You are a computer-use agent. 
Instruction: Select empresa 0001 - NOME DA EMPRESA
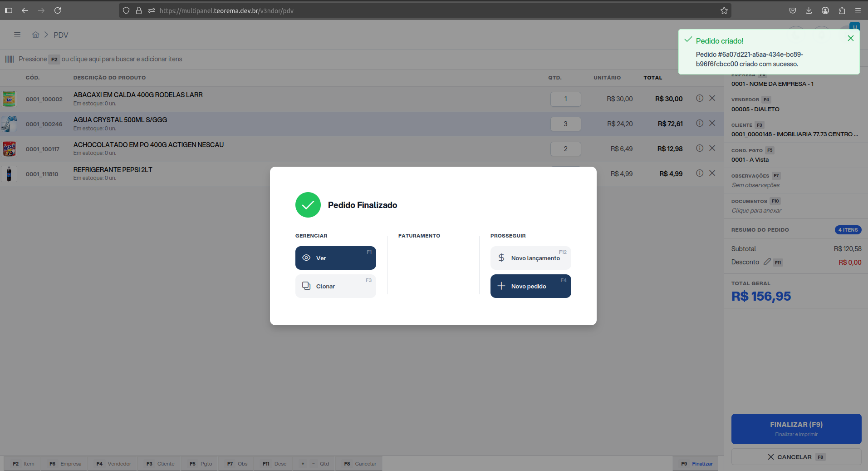[x=772, y=84]
